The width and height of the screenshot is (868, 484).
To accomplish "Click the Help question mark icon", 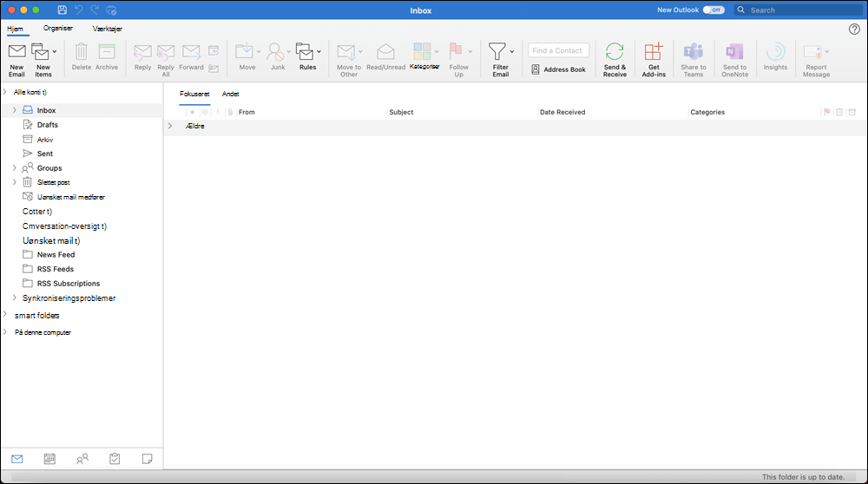I will 854,29.
